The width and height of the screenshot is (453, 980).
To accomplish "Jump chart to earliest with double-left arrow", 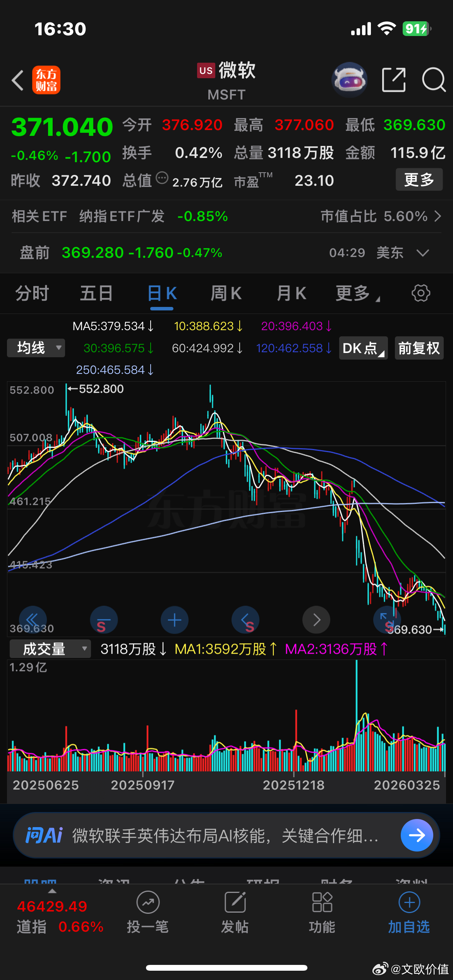I will point(33,619).
